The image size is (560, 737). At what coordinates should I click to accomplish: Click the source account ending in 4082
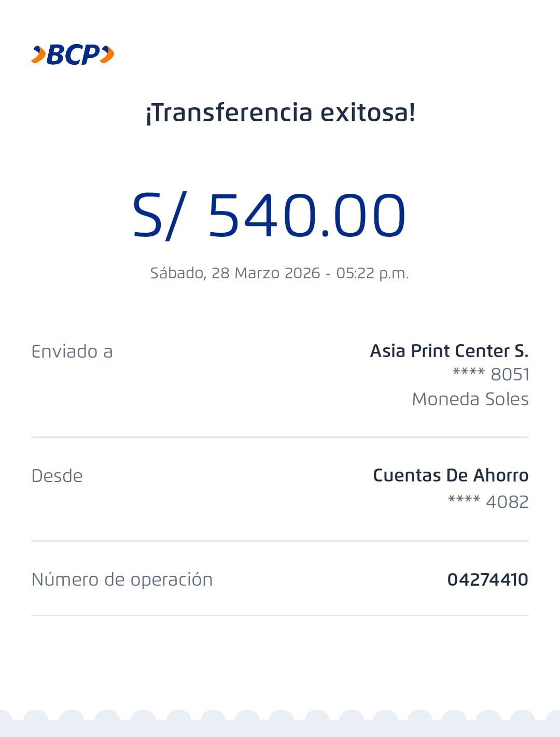pos(488,502)
